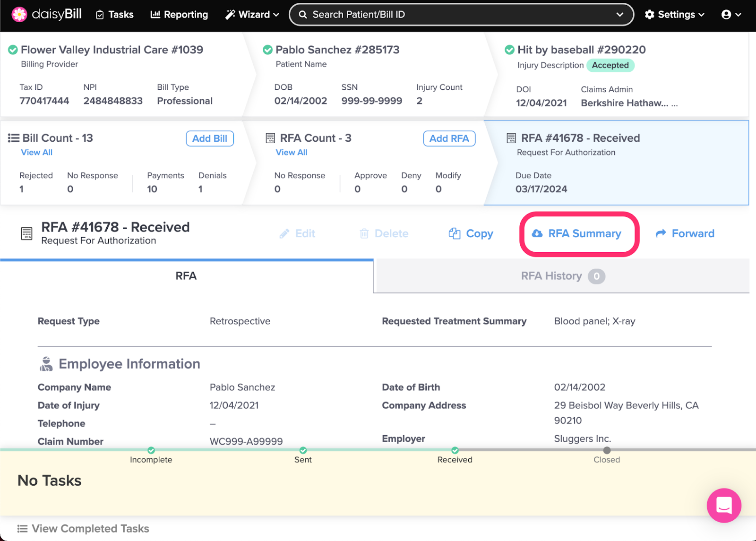This screenshot has height=541, width=756.
Task: Switch to the RFA History tab
Action: point(561,276)
